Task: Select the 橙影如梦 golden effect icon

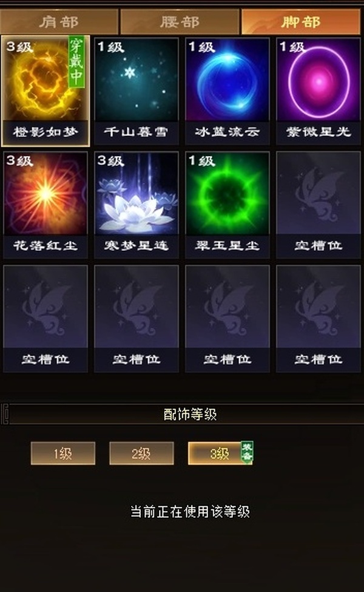Action: (45, 90)
